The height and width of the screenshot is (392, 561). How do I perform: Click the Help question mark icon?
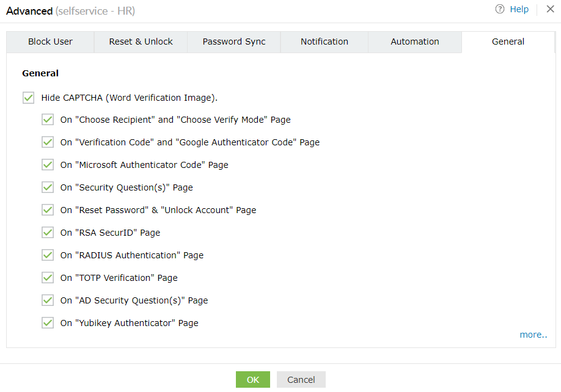500,9
